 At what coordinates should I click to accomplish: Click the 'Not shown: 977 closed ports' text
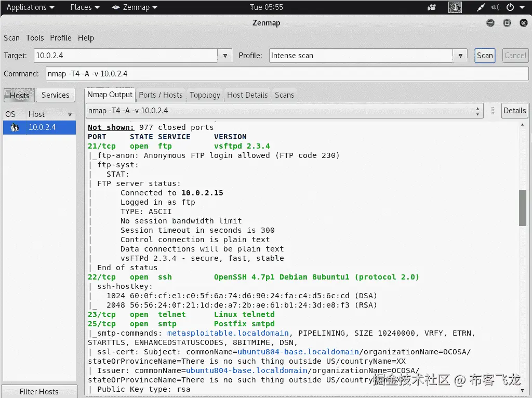pyautogui.click(x=151, y=128)
